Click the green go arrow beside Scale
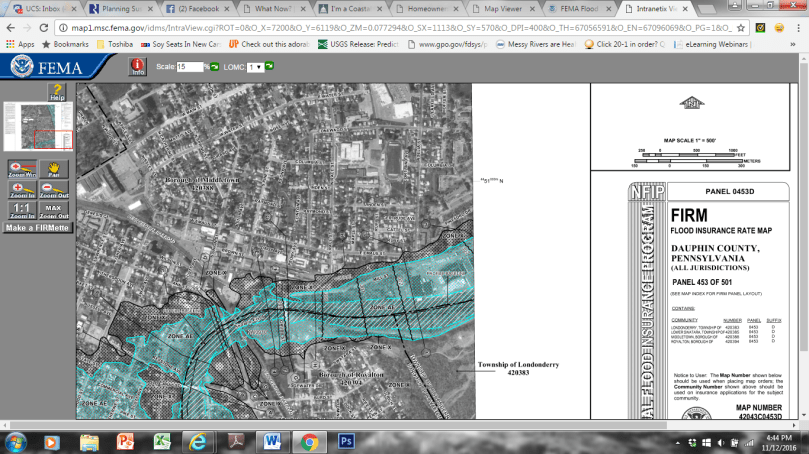Screen dimensions: 809x454 (x=215, y=67)
